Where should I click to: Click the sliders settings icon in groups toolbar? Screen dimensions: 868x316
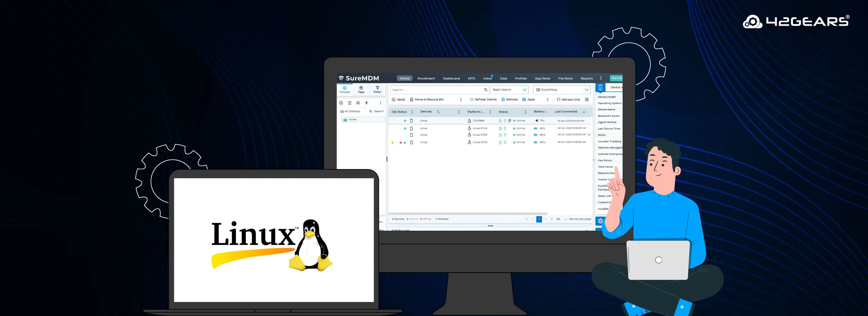click(358, 103)
